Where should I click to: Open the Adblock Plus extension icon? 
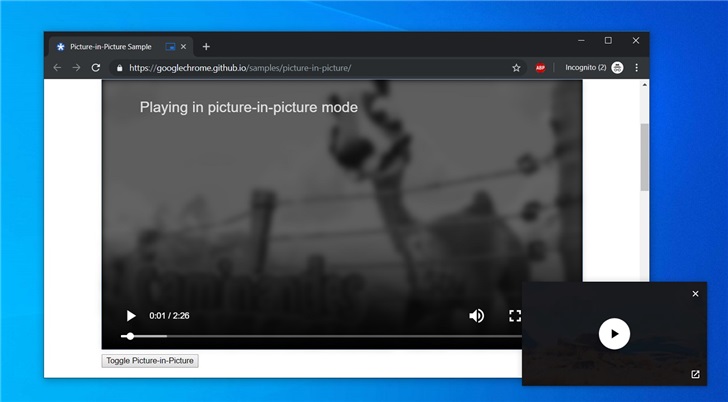click(540, 68)
